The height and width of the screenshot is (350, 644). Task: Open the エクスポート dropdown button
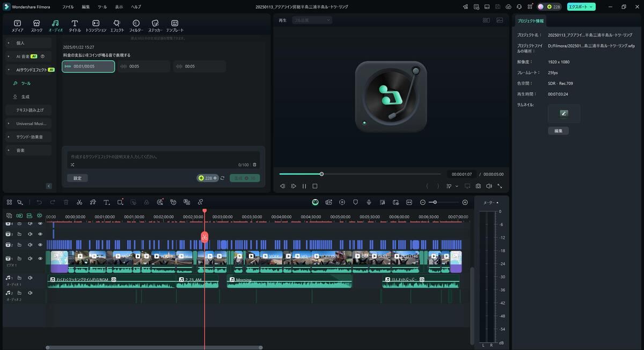tap(581, 7)
